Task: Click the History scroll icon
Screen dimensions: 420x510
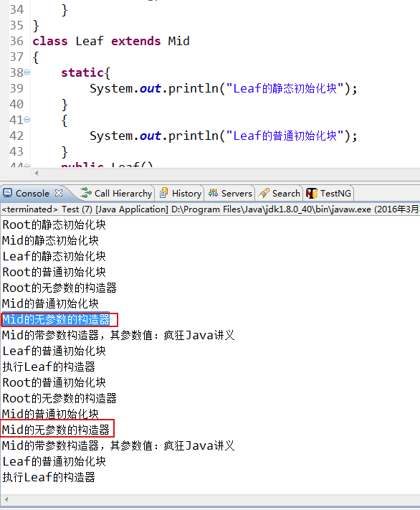Action: tap(163, 193)
